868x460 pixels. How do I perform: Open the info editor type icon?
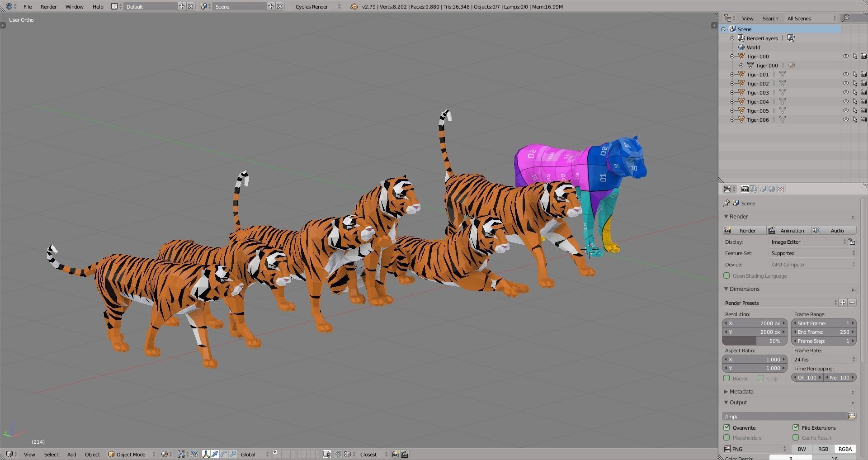tap(11, 6)
